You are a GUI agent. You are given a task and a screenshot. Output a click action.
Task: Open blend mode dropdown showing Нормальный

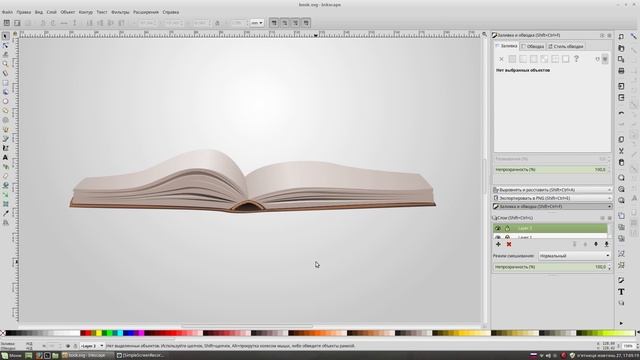click(574, 256)
